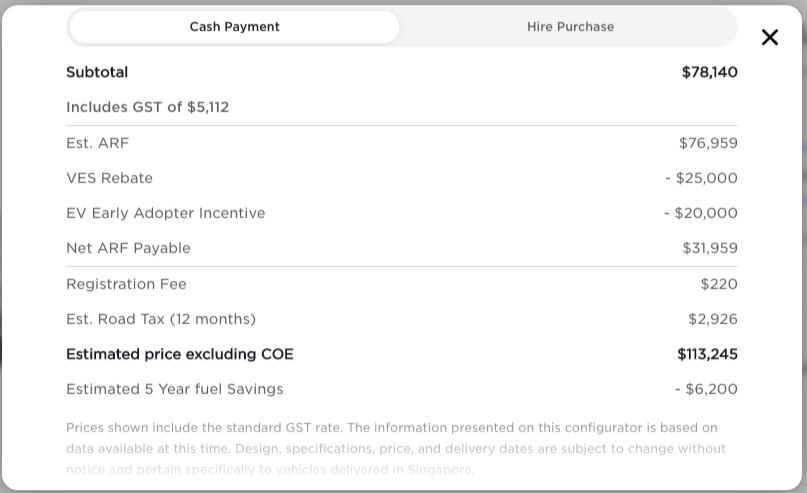Click the Est. ARF label
Screen dimensions: 807x493
[x=97, y=143]
